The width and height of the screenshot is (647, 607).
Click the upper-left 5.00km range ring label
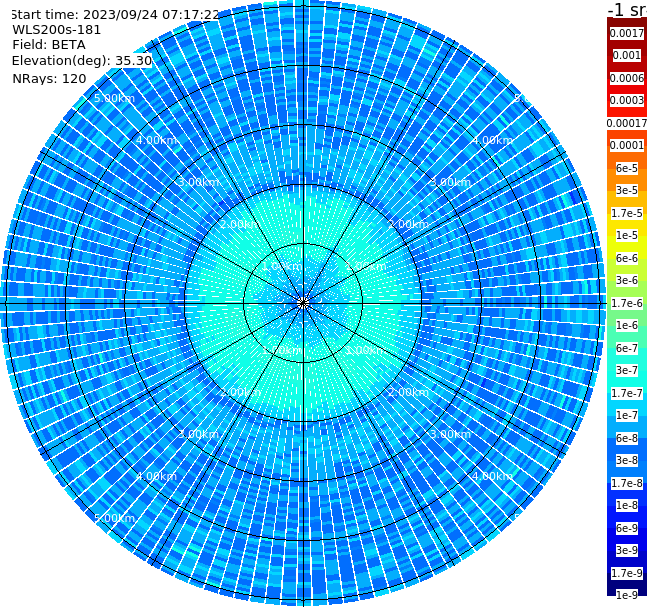(114, 98)
